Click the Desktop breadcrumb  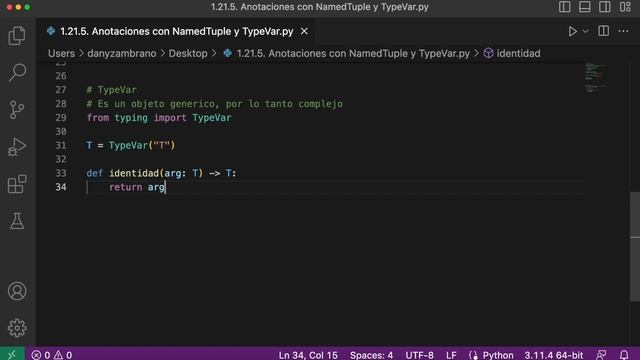point(188,53)
